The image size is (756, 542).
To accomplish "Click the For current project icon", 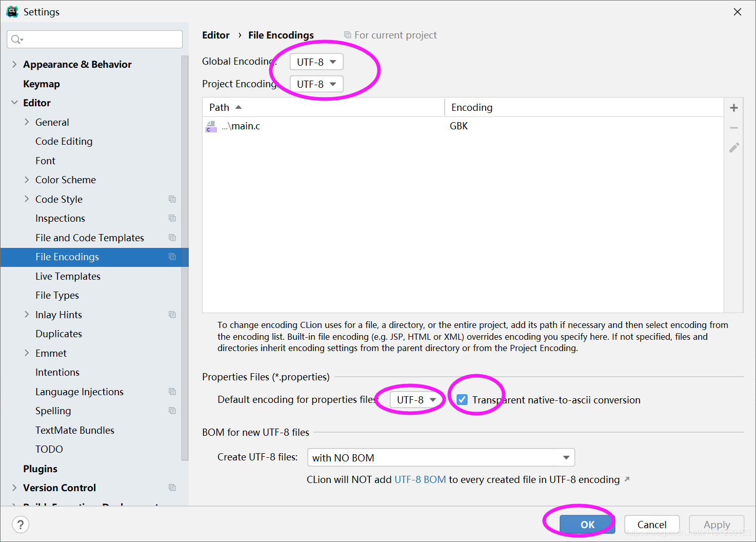I will coord(348,35).
